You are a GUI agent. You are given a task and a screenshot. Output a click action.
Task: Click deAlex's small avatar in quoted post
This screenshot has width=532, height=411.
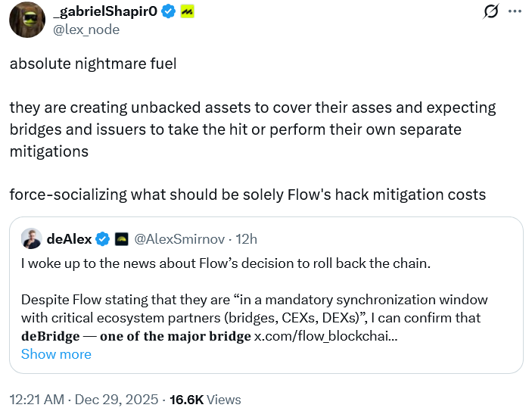(x=31, y=239)
